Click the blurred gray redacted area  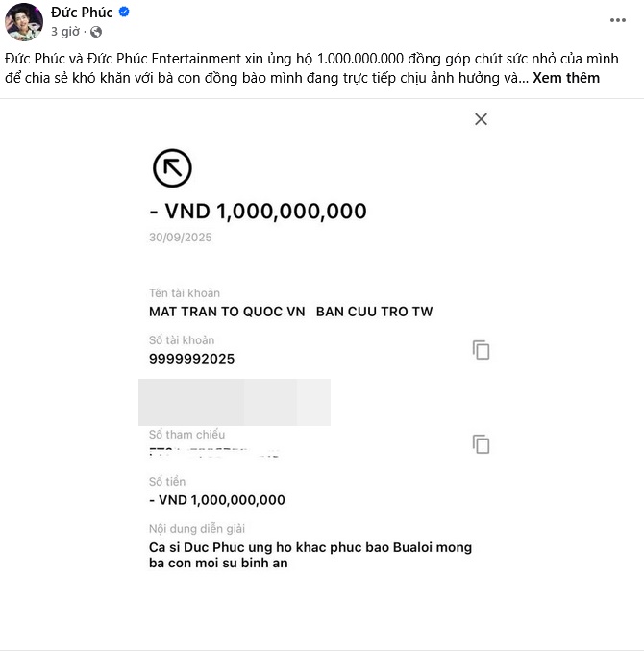click(235, 402)
